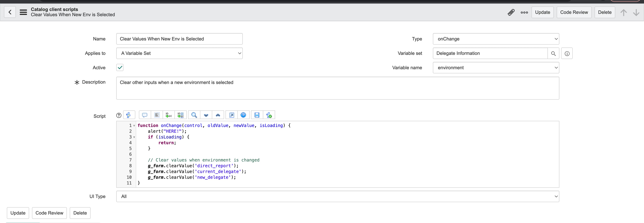Click the bottom Update button

click(18, 213)
